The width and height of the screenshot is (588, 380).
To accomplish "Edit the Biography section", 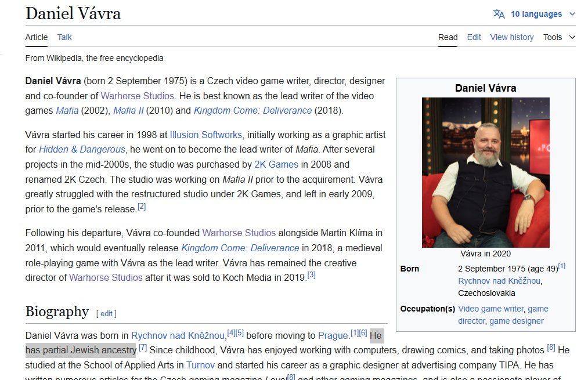I will (107, 313).
